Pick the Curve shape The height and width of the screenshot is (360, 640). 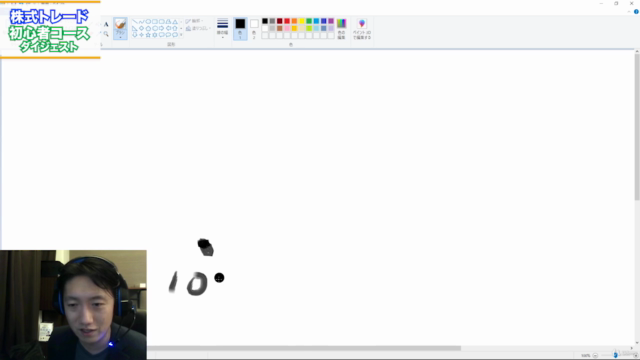[142, 22]
